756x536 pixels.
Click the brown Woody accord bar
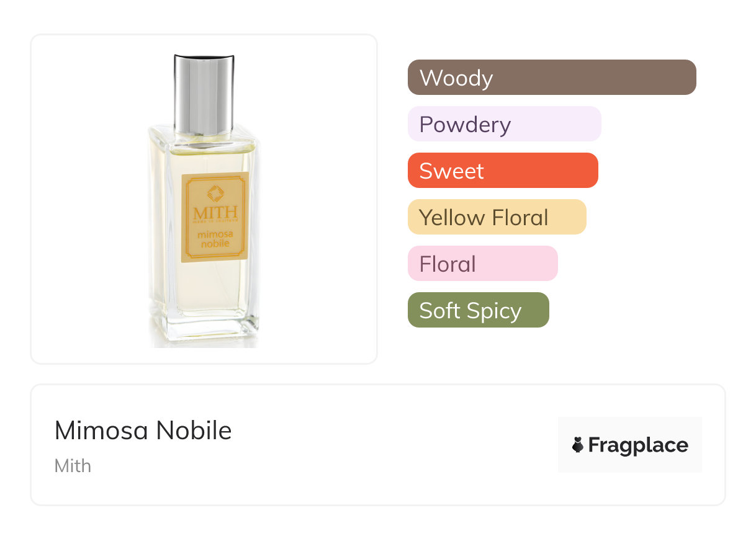click(551, 78)
